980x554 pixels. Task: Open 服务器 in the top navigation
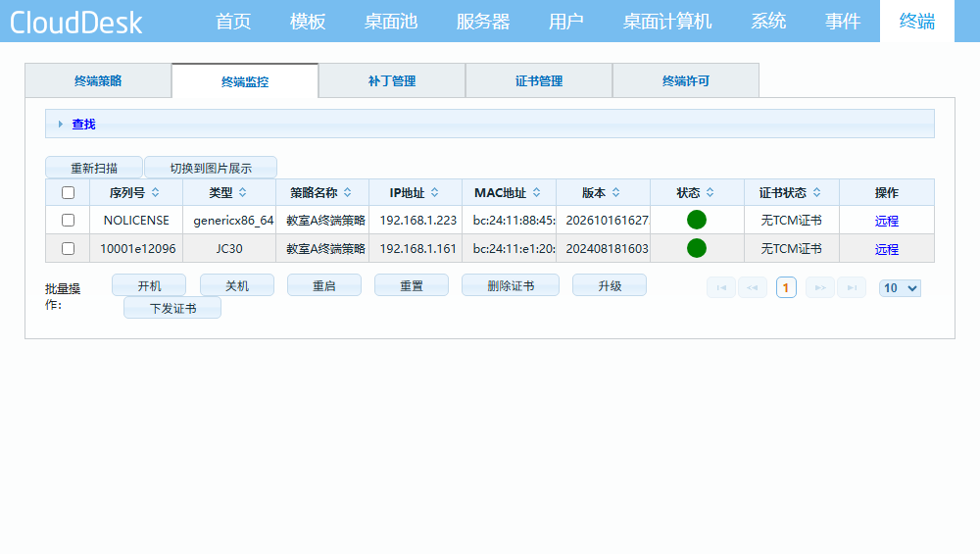coord(482,22)
